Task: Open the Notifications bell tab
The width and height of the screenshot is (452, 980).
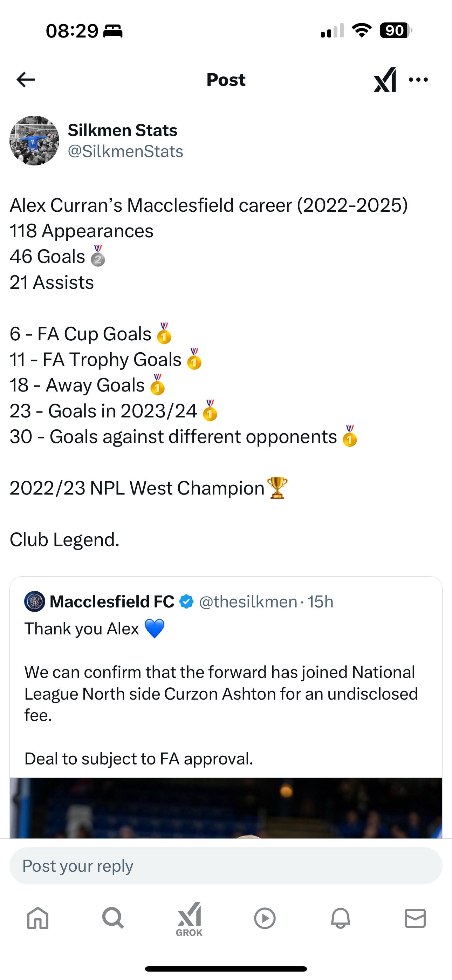Action: coord(340,918)
